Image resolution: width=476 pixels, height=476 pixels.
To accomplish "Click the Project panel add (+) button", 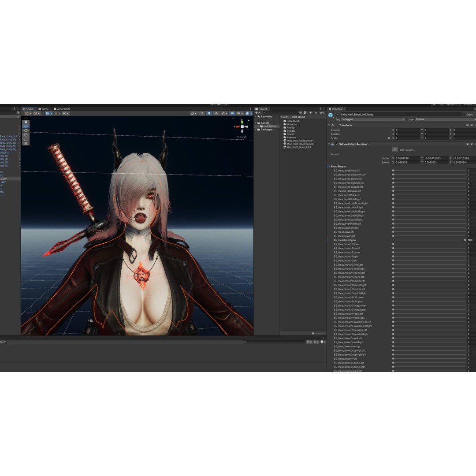I will pyautogui.click(x=257, y=113).
